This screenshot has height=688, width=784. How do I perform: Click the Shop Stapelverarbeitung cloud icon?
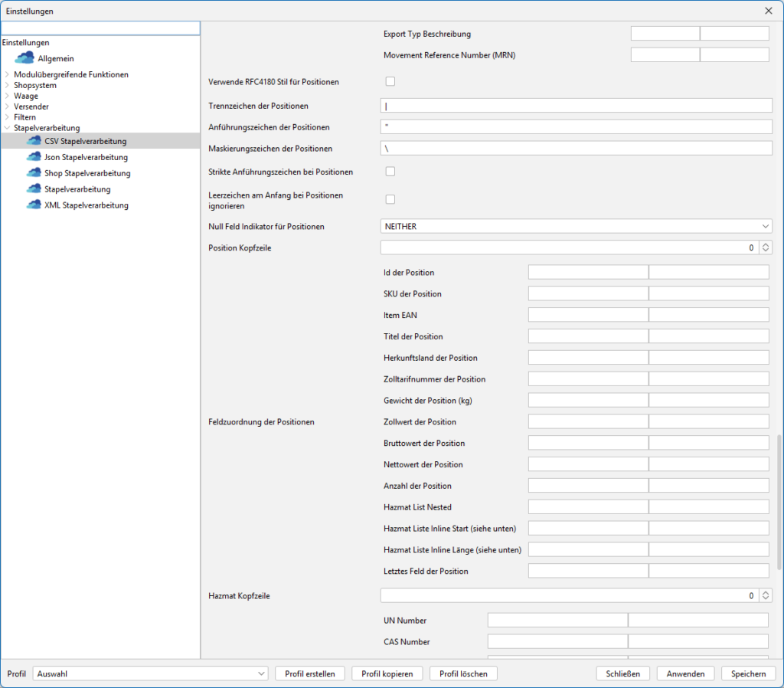click(x=33, y=173)
